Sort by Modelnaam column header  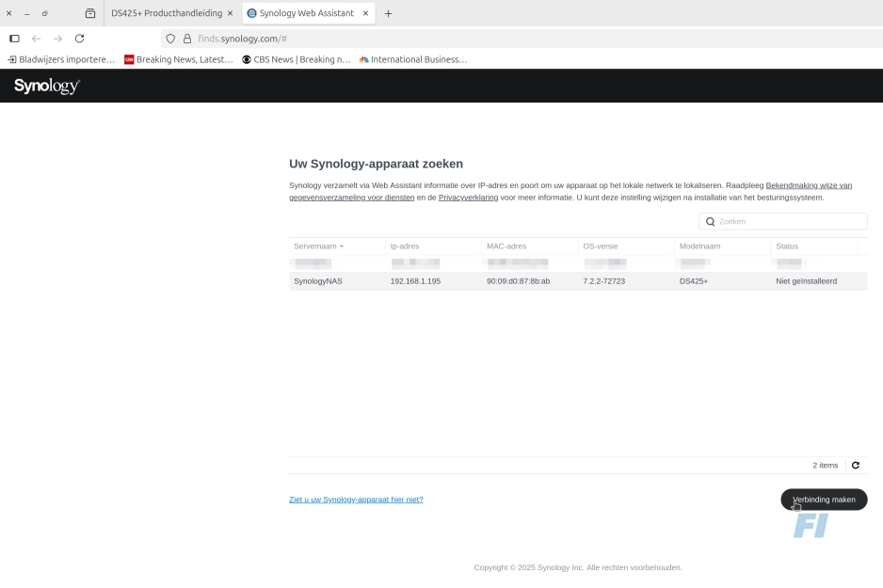coord(722,246)
